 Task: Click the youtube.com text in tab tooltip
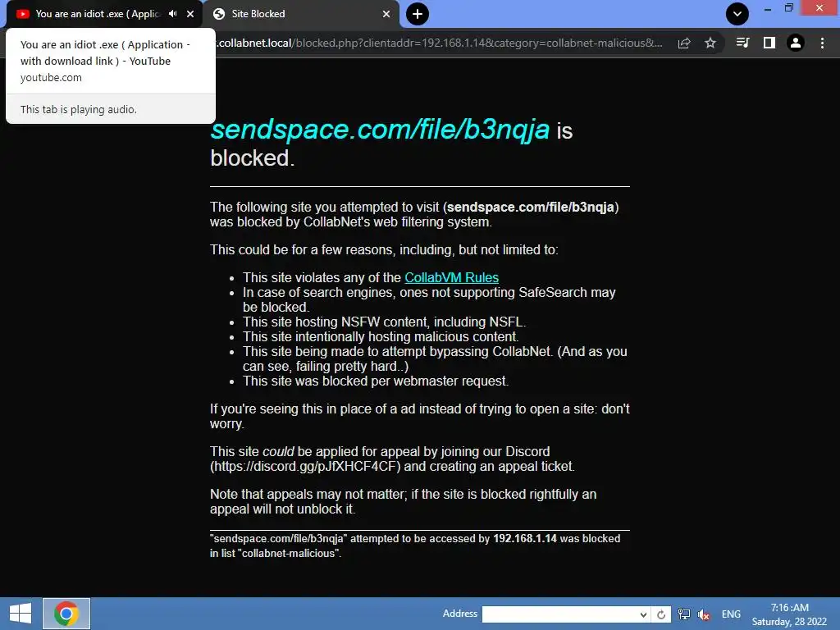(x=51, y=78)
